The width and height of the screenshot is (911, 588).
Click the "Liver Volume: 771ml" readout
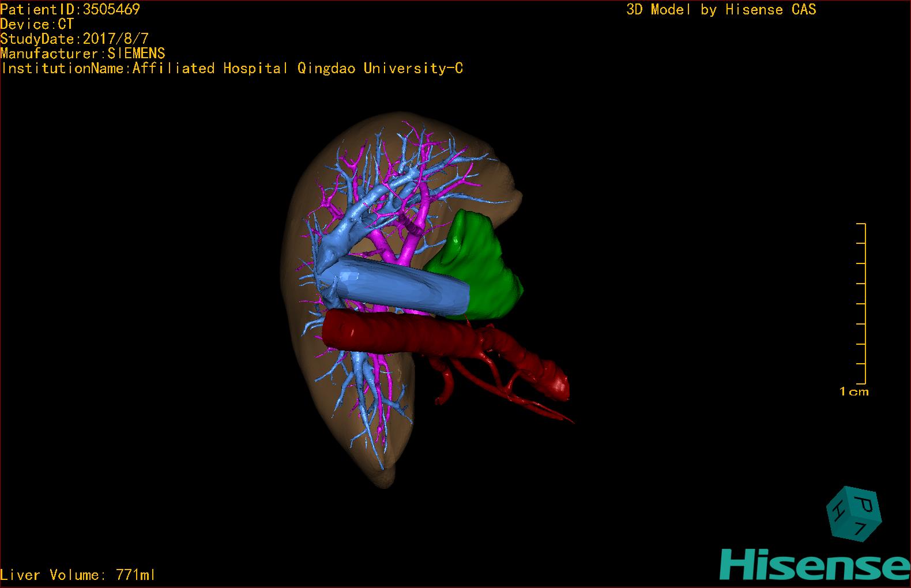78,575
